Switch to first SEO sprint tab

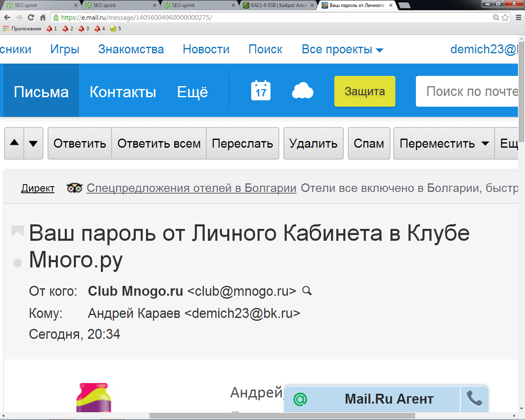pos(40,5)
